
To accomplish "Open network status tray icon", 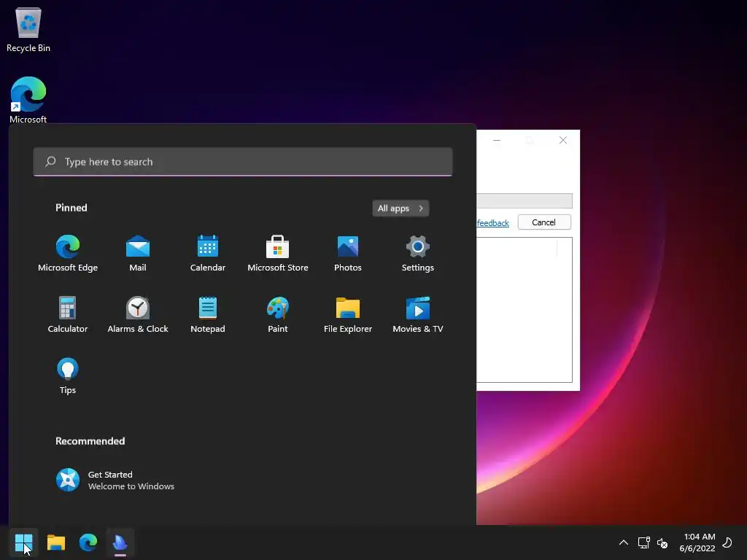I will (643, 542).
